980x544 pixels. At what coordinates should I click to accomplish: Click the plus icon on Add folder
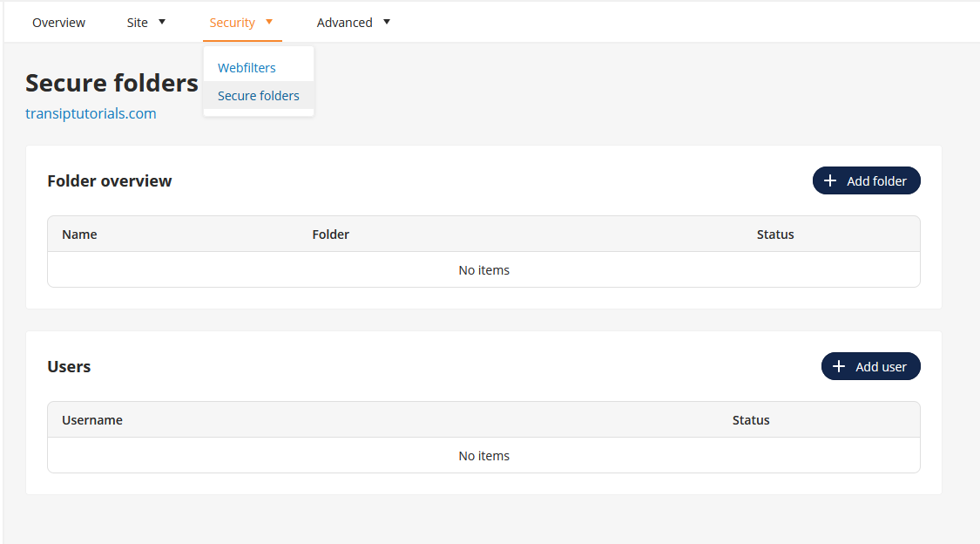(830, 180)
